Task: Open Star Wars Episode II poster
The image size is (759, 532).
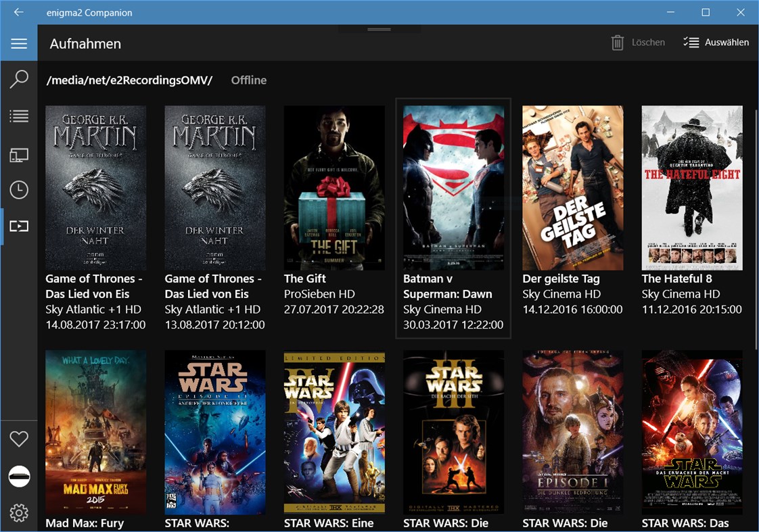Action: tap(215, 433)
